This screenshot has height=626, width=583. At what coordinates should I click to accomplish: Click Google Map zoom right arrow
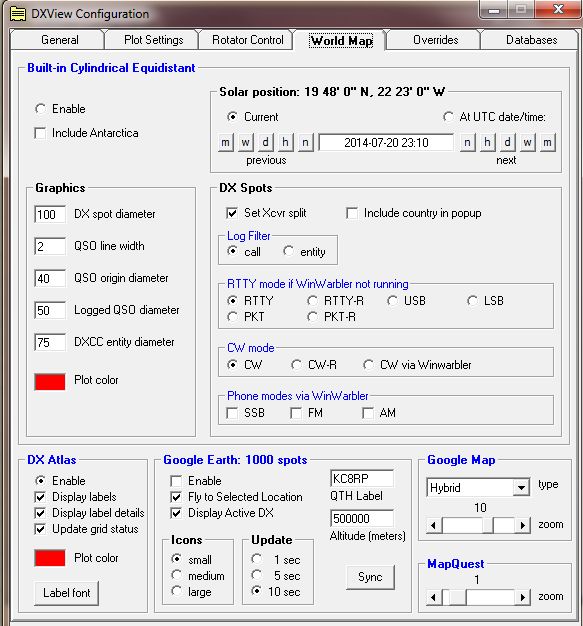(x=522, y=525)
